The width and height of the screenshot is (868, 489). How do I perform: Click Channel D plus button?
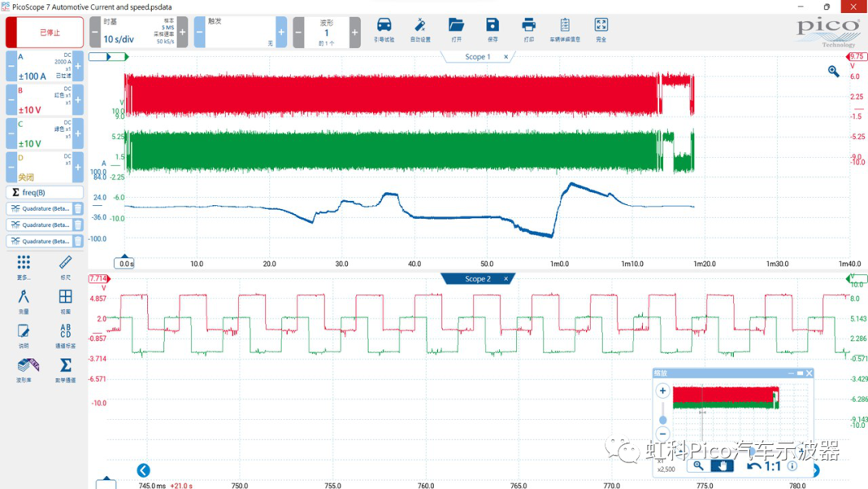coord(78,167)
